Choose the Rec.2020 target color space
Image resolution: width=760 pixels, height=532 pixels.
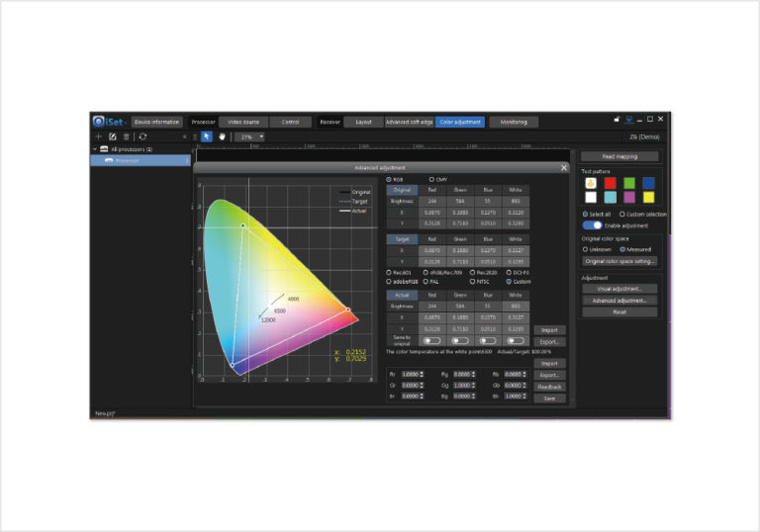coord(472,272)
